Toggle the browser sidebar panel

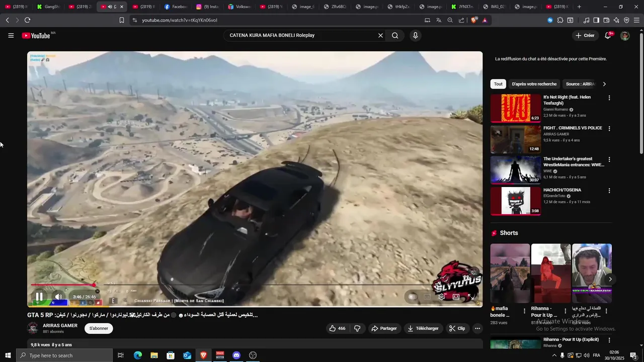click(596, 20)
